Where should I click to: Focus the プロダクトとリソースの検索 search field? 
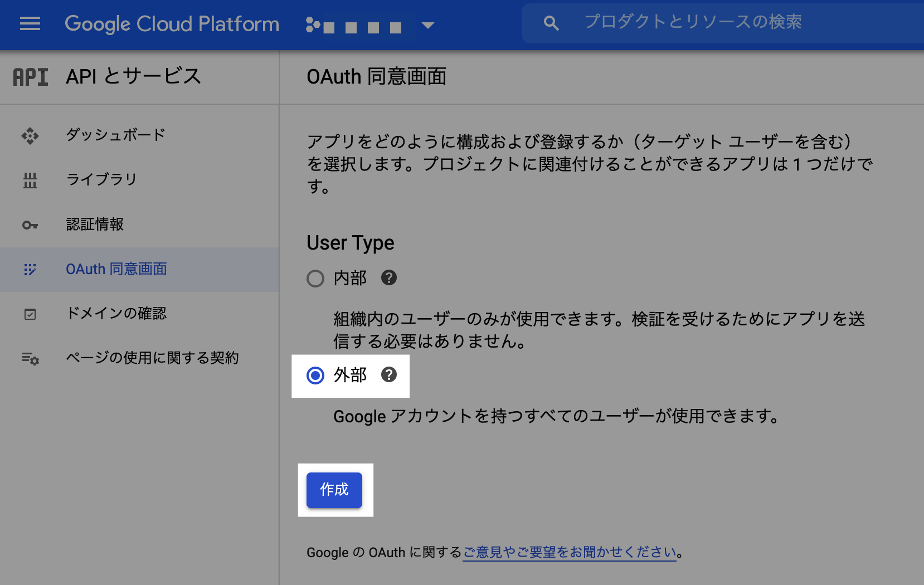click(723, 23)
